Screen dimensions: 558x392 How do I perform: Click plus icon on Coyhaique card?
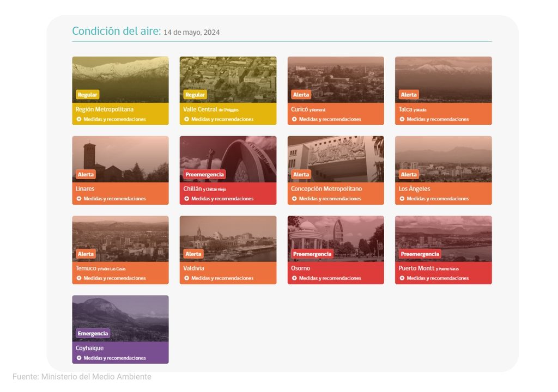(x=79, y=358)
